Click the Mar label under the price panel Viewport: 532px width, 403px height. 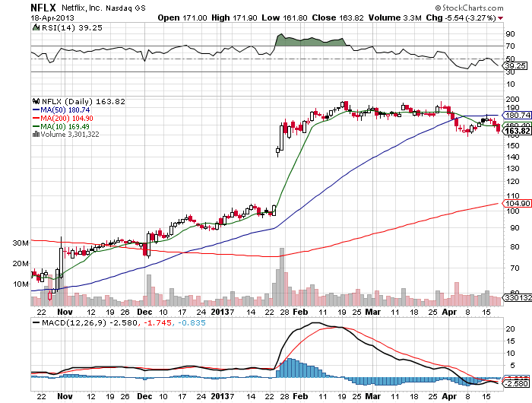[x=372, y=312]
